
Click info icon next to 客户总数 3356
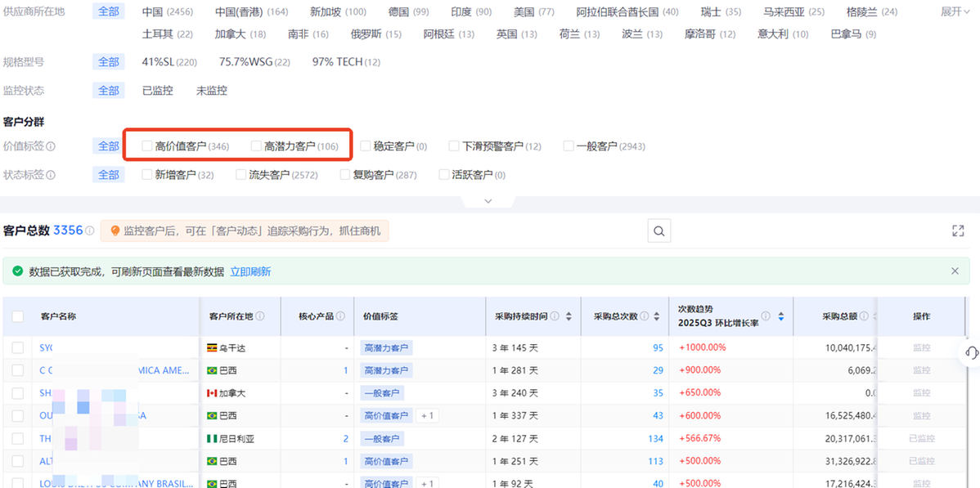89,231
